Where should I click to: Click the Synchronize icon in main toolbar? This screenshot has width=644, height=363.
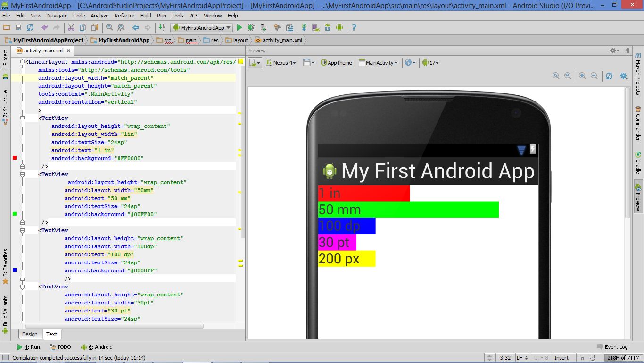pyautogui.click(x=30, y=28)
